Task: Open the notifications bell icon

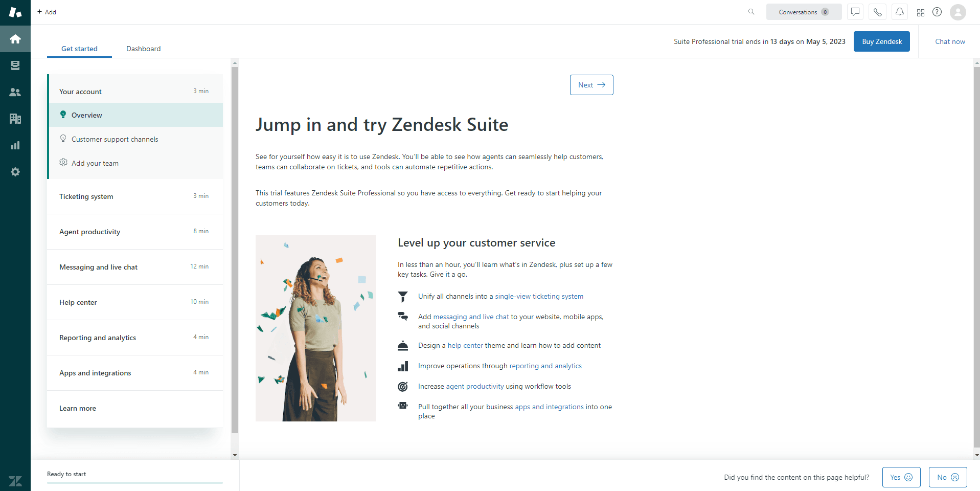Action: point(899,12)
